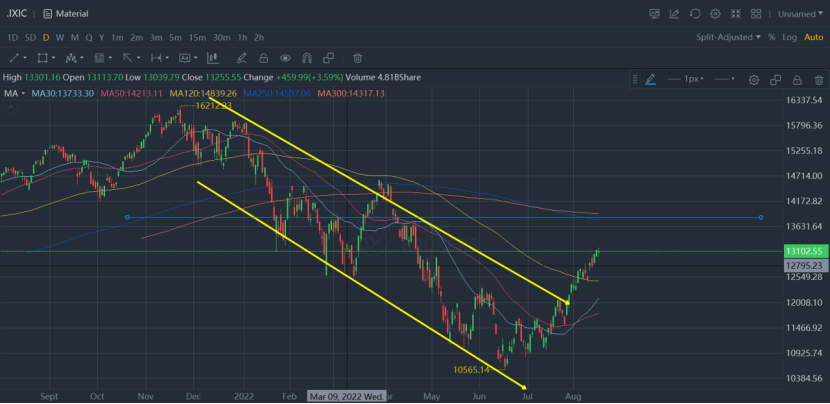Click the MA50:14213.11 legend label
This screenshot has width=830, height=404.
pyautogui.click(x=132, y=93)
